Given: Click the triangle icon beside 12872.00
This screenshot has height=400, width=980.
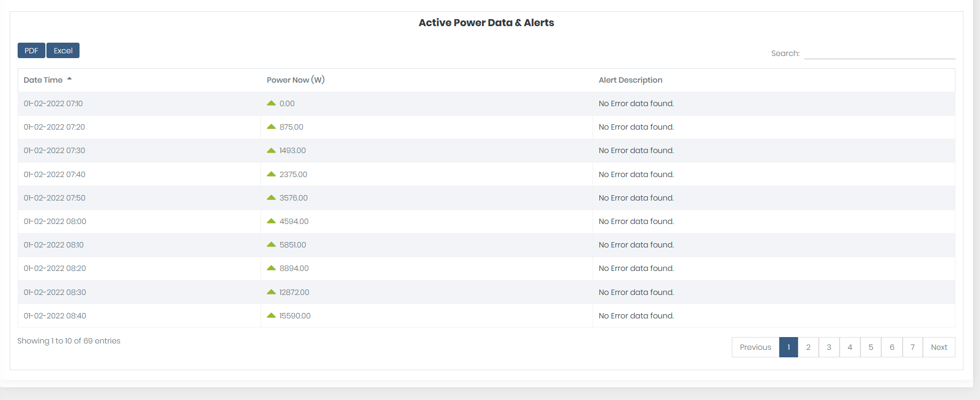Looking at the screenshot, I should point(271,292).
